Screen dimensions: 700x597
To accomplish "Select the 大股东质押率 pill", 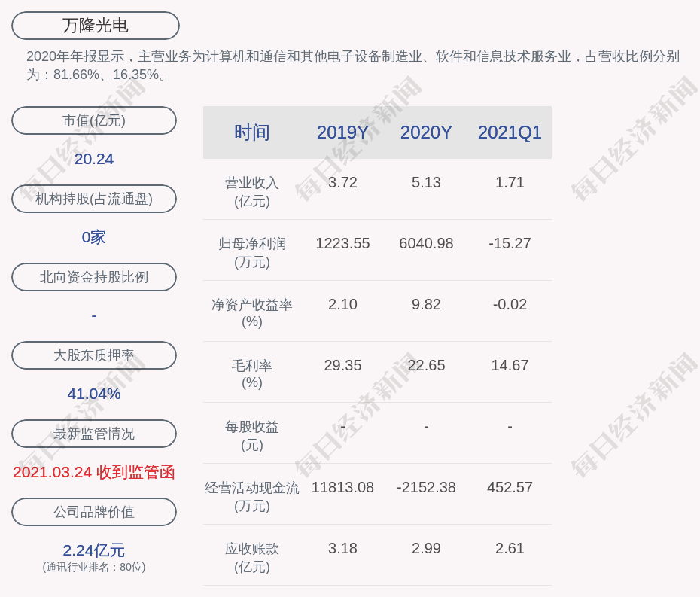I will click(x=94, y=355).
